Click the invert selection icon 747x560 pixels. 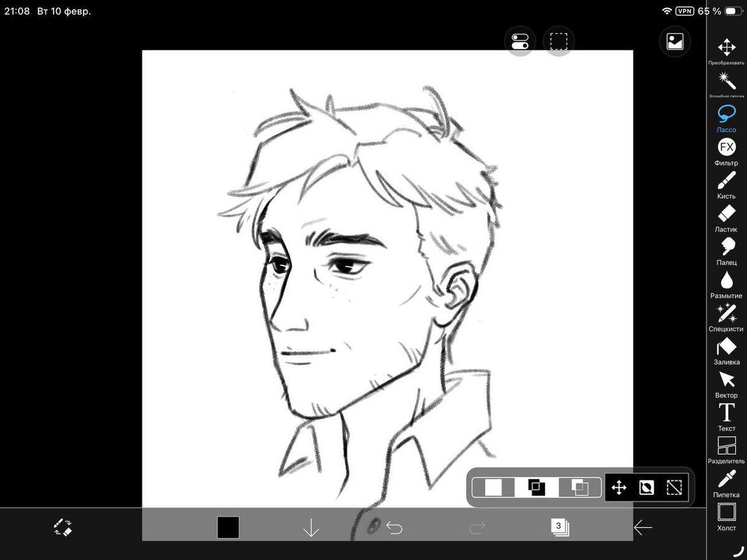click(646, 487)
